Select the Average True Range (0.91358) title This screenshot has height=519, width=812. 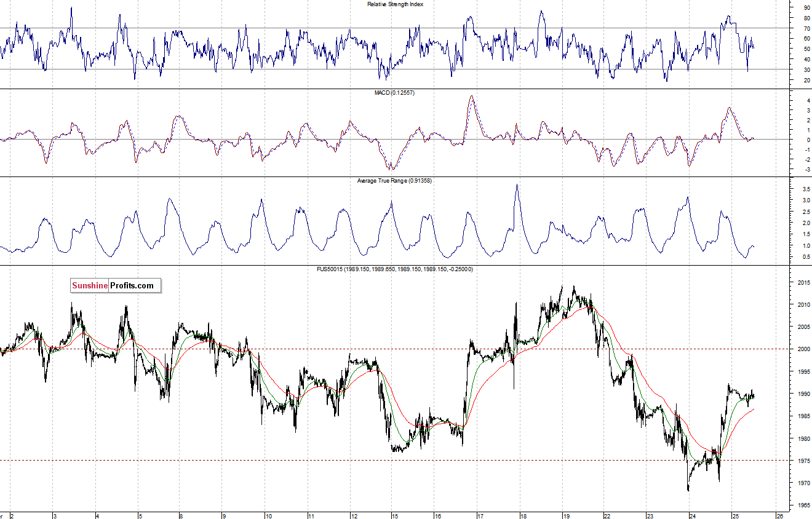point(395,181)
